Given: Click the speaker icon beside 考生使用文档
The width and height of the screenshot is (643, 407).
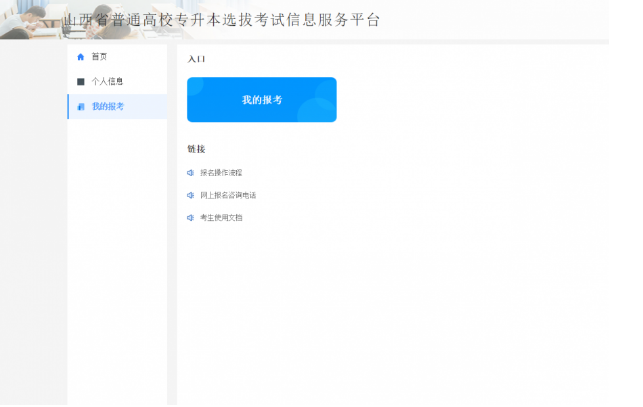Looking at the screenshot, I should point(190,217).
